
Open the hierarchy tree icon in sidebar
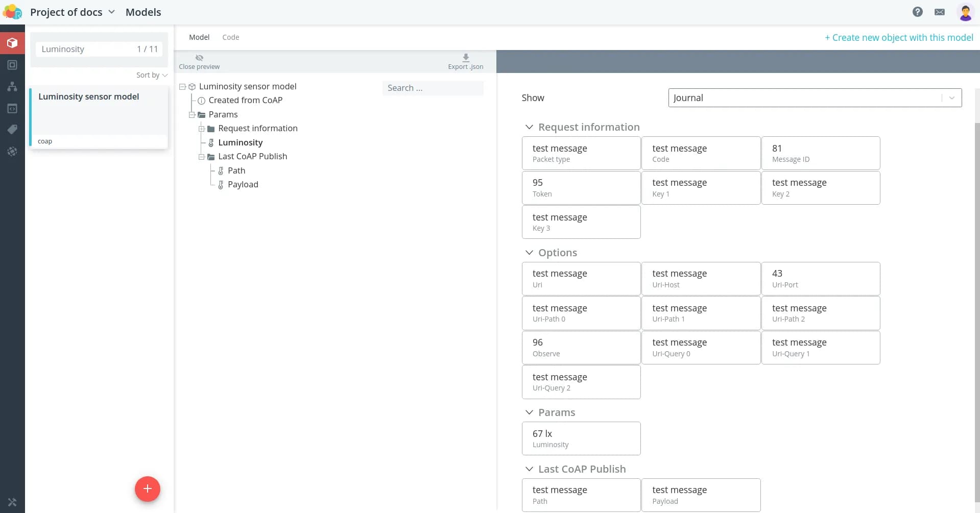tap(12, 87)
